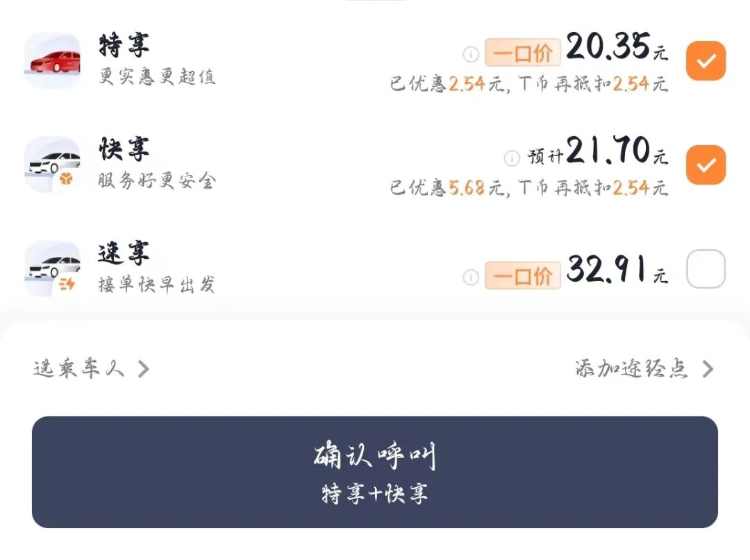Select the 快享 ride option title
This screenshot has width=750, height=560.
pyautogui.click(x=124, y=150)
